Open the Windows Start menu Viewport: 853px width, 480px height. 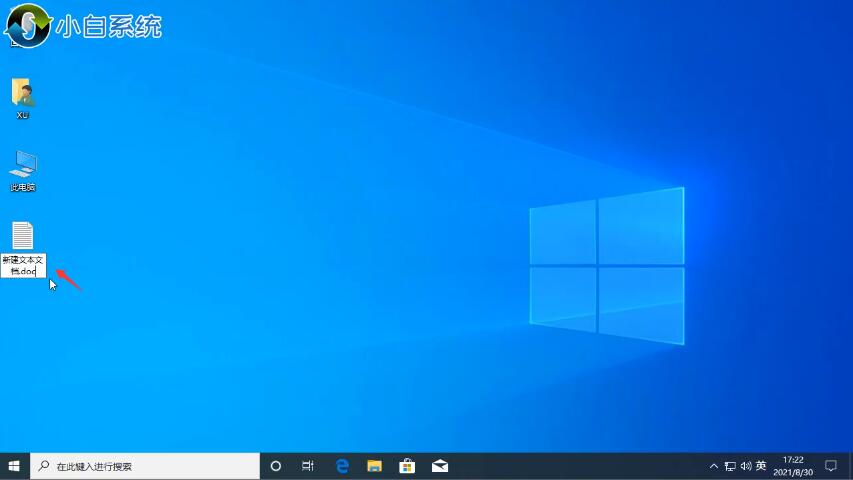click(x=14, y=466)
